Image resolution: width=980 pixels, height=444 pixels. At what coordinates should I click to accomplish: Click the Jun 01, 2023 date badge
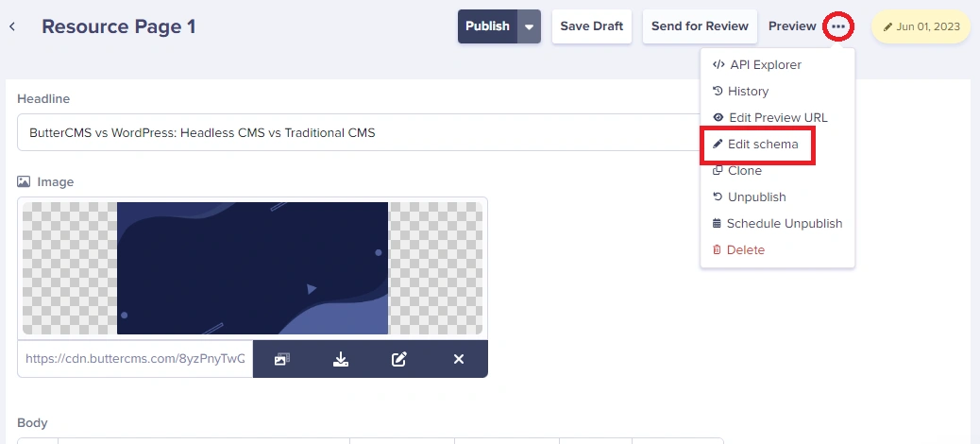pos(921,26)
